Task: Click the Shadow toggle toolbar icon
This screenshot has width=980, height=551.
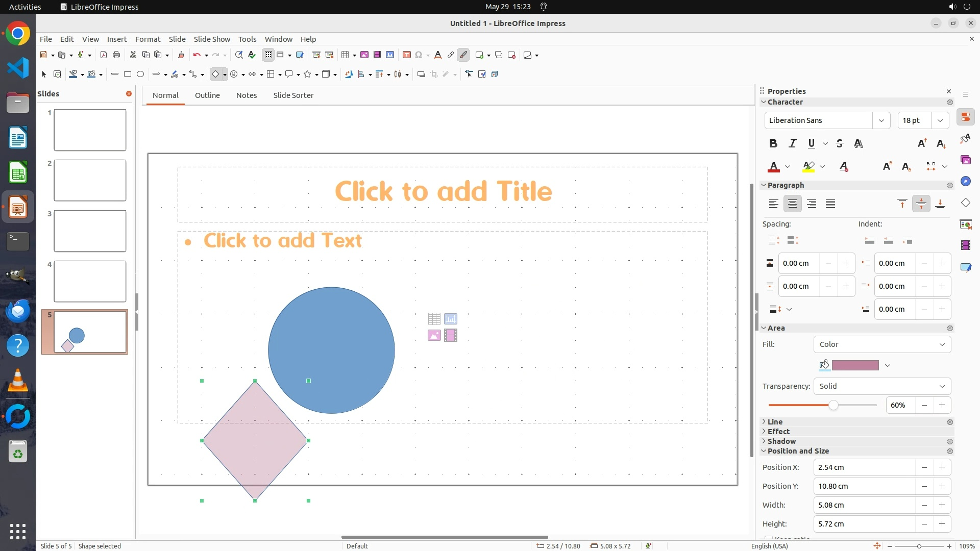Action: [x=421, y=74]
